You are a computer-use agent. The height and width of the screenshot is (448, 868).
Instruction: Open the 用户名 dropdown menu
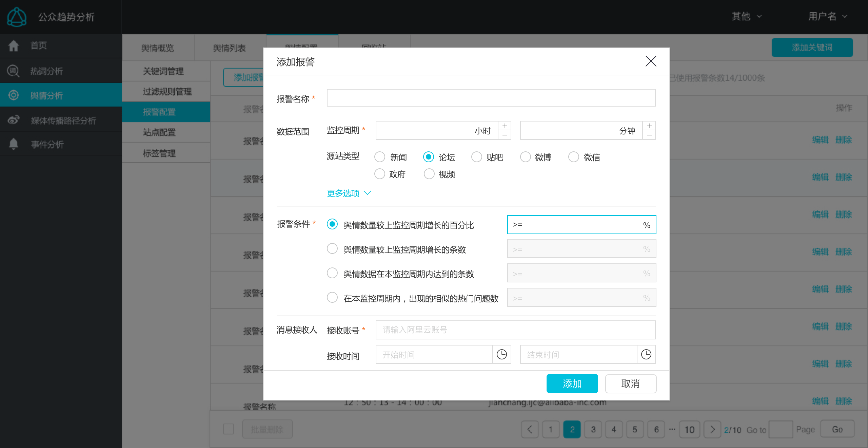[827, 16]
